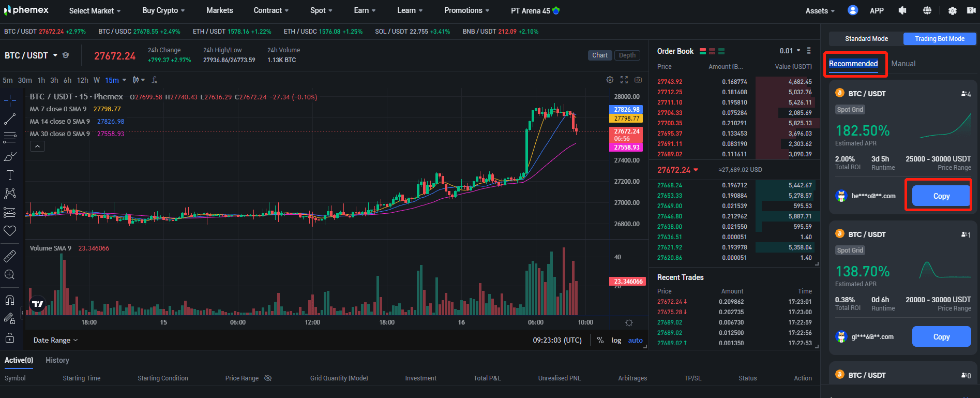The height and width of the screenshot is (398, 980).
Task: Take a chart snapshot with camera icon
Action: (x=638, y=80)
